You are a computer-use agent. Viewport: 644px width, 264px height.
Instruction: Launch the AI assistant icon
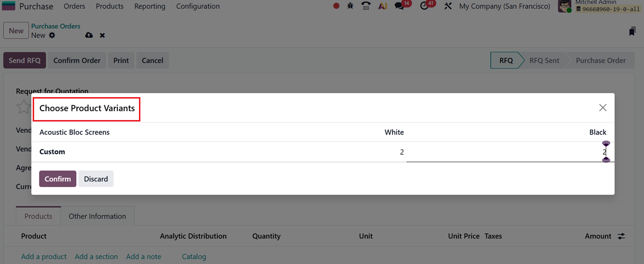point(383,6)
